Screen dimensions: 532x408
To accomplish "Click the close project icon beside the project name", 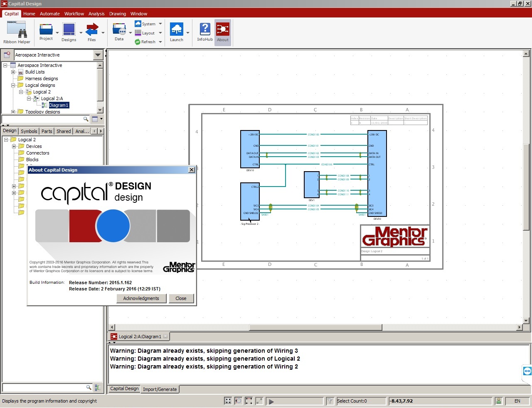I will coord(7,55).
